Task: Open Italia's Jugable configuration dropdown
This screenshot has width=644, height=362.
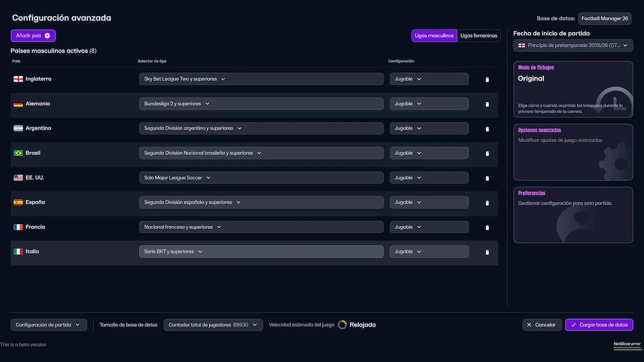Action: pos(429,252)
